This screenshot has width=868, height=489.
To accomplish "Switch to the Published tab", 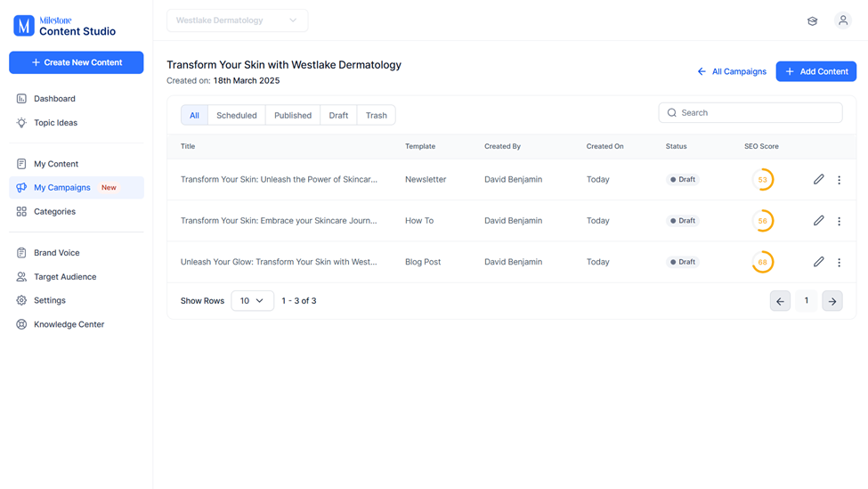I will click(x=293, y=115).
